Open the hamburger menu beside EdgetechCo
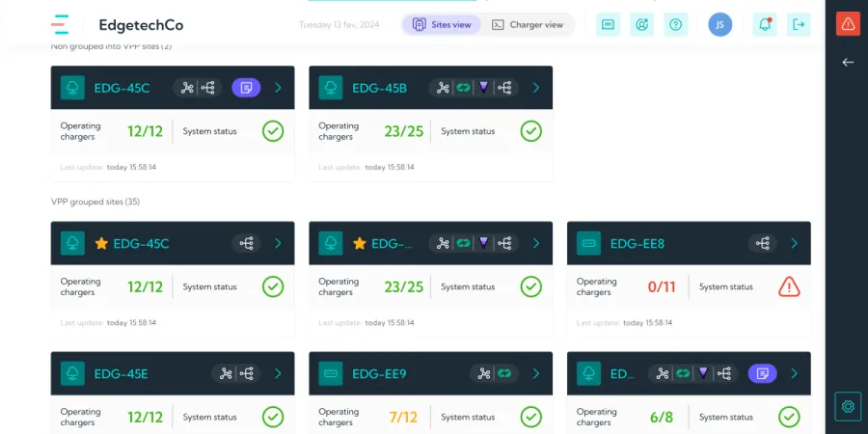Screen dimensions: 868x434 coord(61,24)
